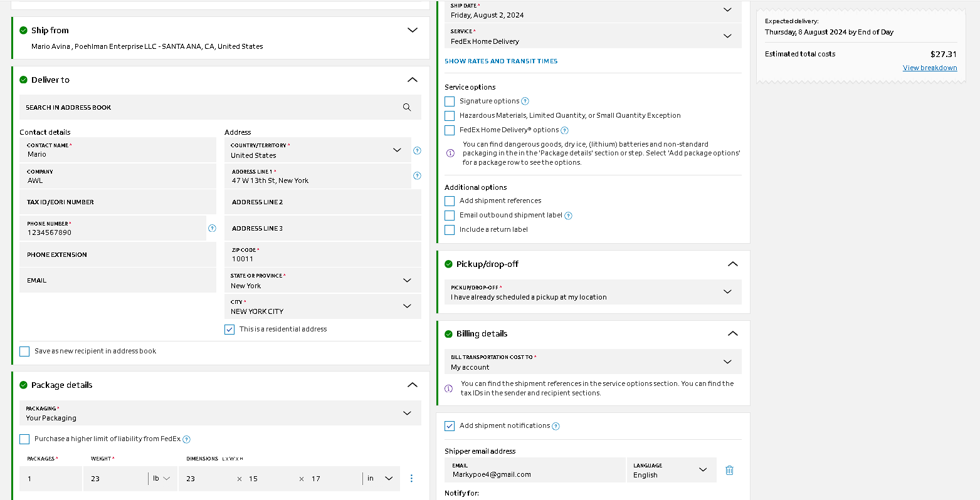This screenshot has width=980, height=500.
Task: Tick Hazardous Materials, Limited Quantity checkbox
Action: coord(450,116)
